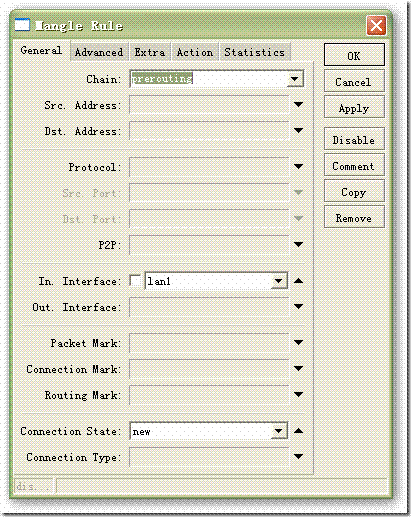Click the Out. Interface input field
The width and height of the screenshot is (411, 517).
(x=209, y=307)
